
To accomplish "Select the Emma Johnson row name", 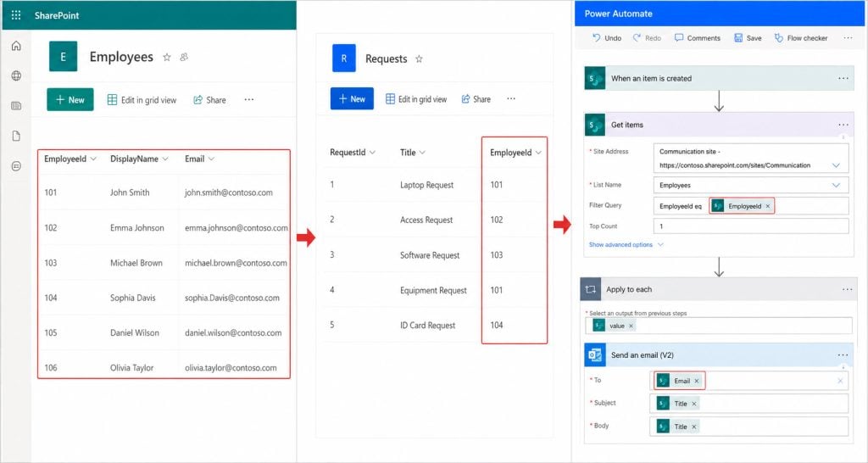I will coord(136,227).
